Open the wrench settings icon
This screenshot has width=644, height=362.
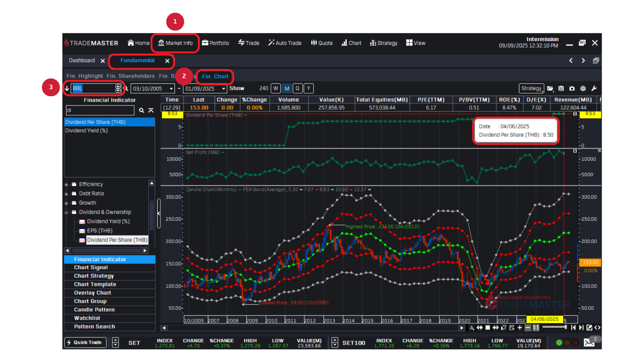[594, 88]
